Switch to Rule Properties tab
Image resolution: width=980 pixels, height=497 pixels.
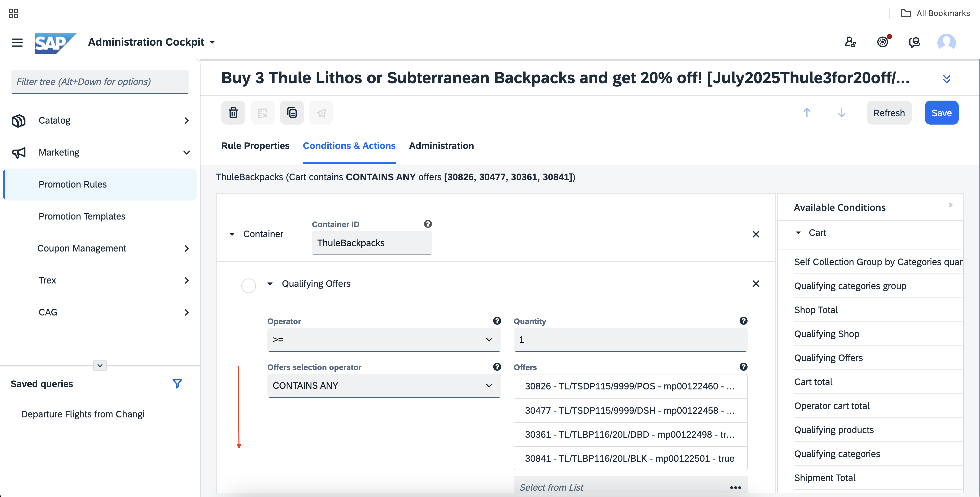pyautogui.click(x=255, y=146)
